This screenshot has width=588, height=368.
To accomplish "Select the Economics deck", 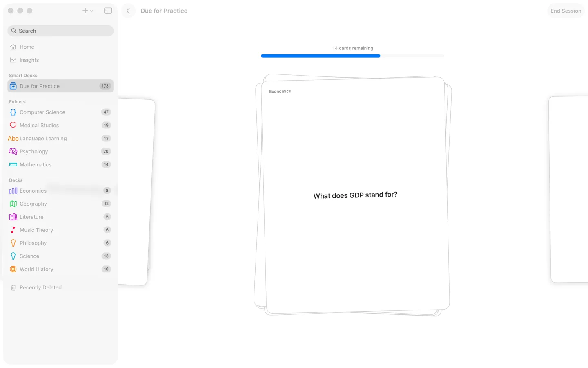I will [60, 191].
